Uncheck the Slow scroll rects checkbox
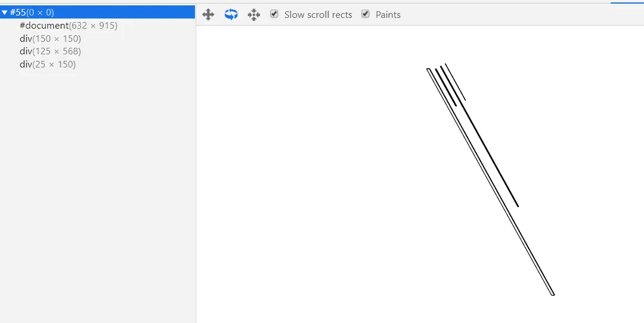The image size is (644, 323). 274,14
